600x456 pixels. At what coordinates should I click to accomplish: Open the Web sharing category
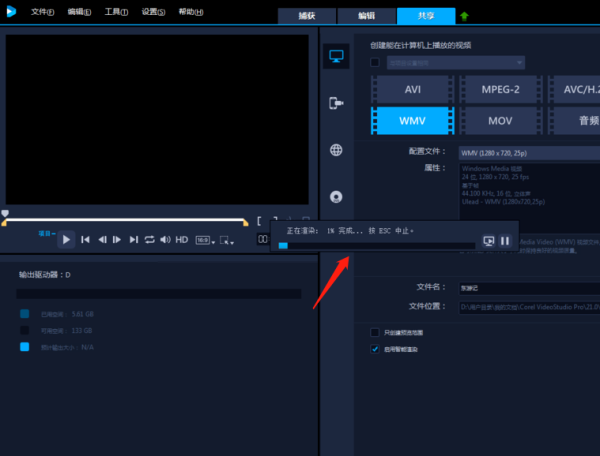(x=336, y=150)
